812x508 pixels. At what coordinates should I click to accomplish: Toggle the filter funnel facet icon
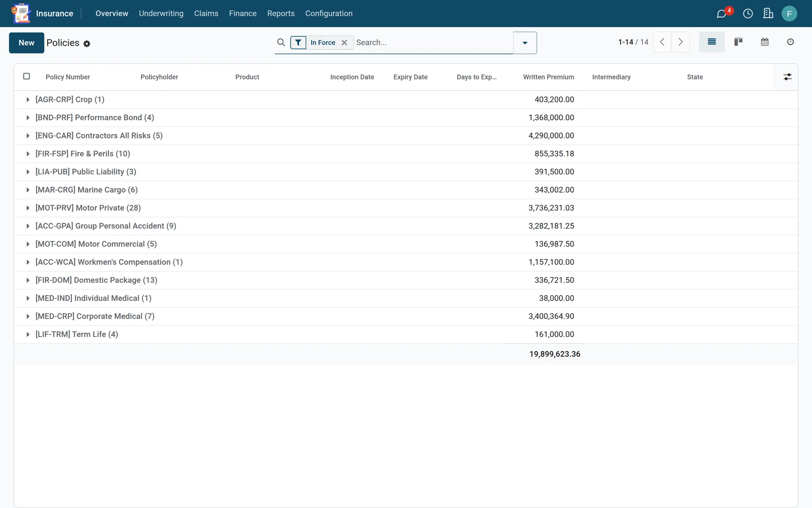pos(298,42)
